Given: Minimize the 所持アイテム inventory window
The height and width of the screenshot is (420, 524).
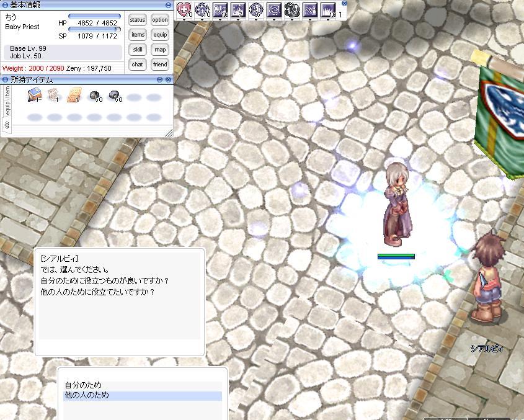Looking at the screenshot, I should tap(159, 79).
